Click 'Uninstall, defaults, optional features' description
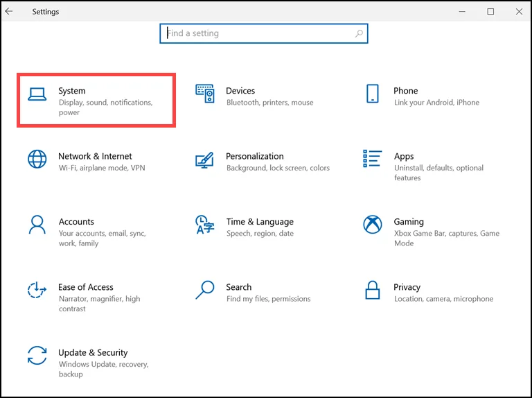Screen dimensions: 532x398 coord(438,173)
